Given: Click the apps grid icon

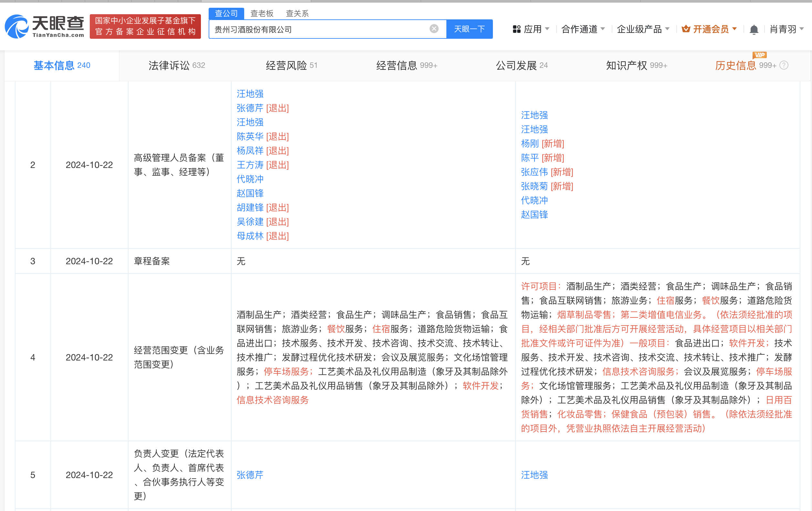Looking at the screenshot, I should pyautogui.click(x=516, y=29).
